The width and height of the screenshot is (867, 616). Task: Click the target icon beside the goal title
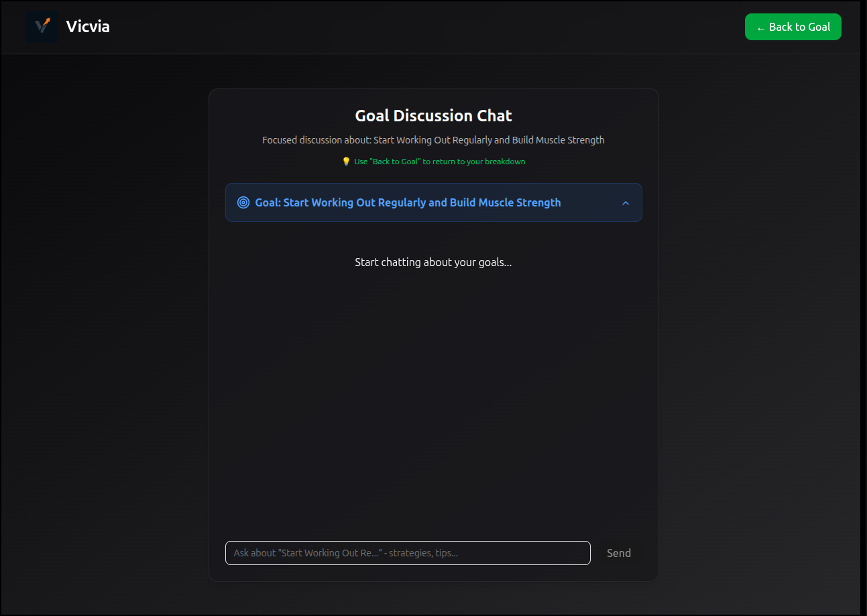point(243,202)
